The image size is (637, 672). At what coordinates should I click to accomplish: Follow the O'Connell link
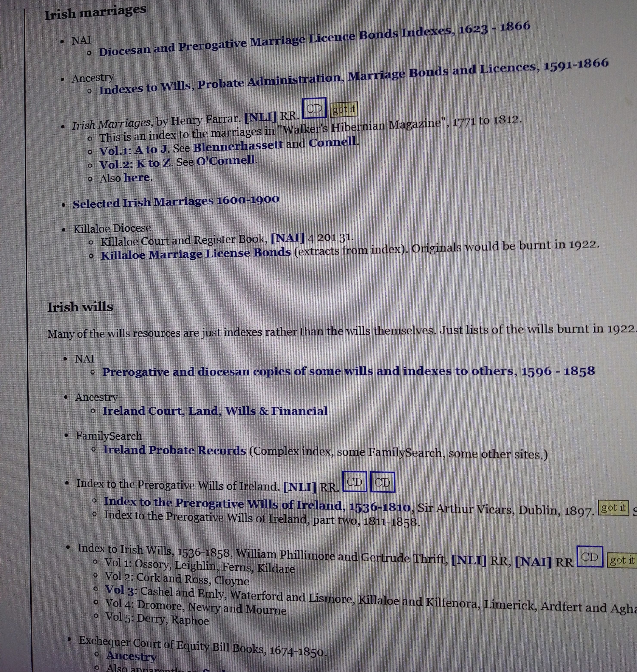coord(226,160)
